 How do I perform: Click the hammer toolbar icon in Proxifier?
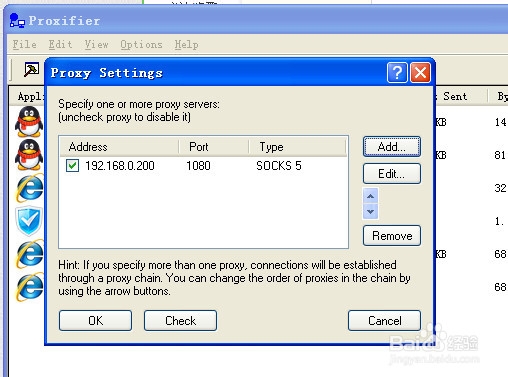tap(31, 69)
